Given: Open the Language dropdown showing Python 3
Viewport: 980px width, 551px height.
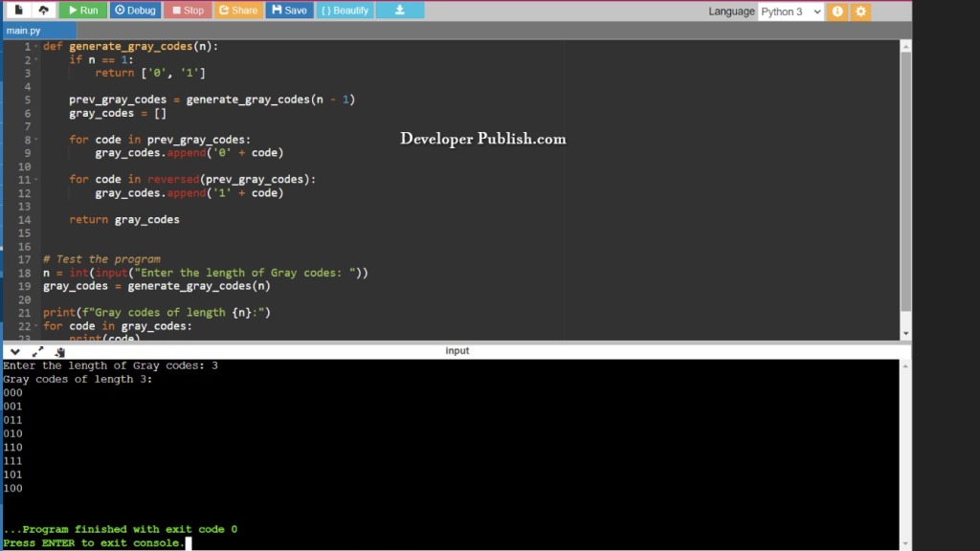Looking at the screenshot, I should (789, 11).
